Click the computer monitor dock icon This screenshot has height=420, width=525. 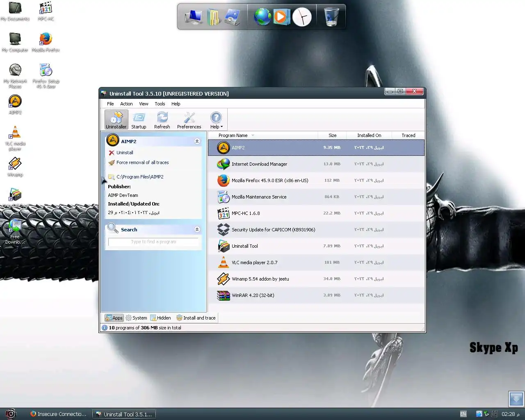(193, 17)
